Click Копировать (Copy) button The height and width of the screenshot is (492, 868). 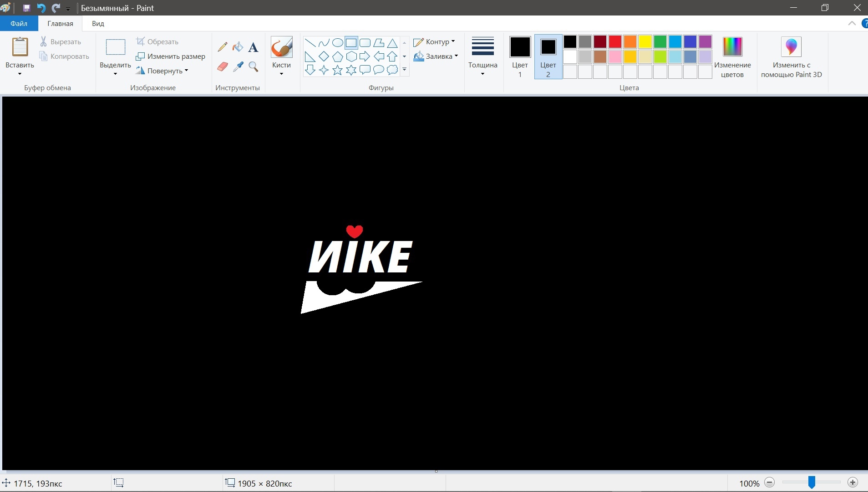tap(64, 56)
